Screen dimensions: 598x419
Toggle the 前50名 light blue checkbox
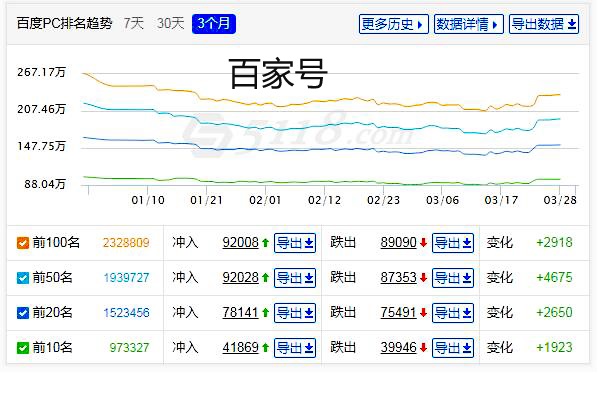pos(23,278)
